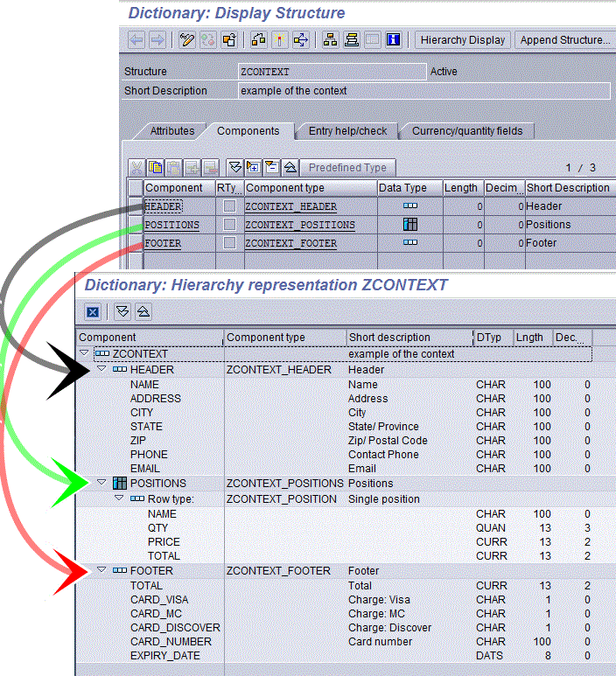Collapse the Row type node in hierarchy
This screenshot has width=616, height=676.
(x=120, y=498)
